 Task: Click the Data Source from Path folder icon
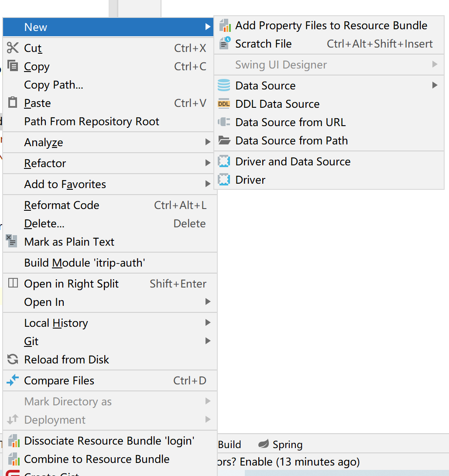coord(224,140)
